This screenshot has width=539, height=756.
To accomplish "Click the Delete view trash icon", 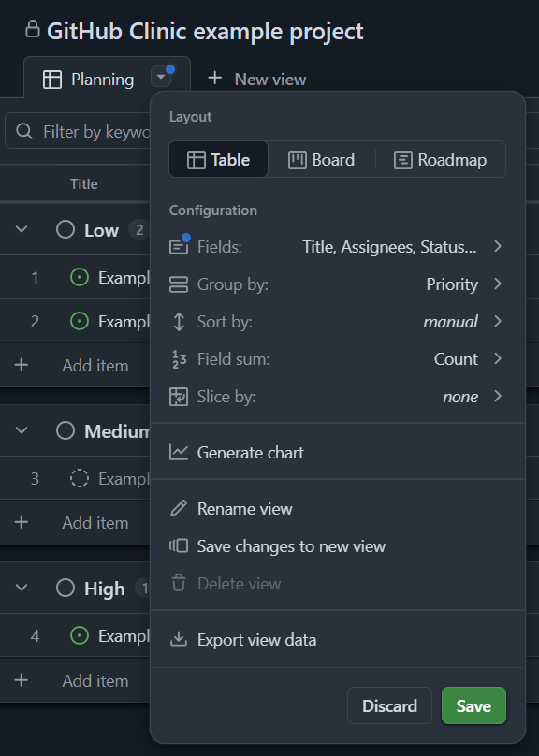I will click(179, 583).
